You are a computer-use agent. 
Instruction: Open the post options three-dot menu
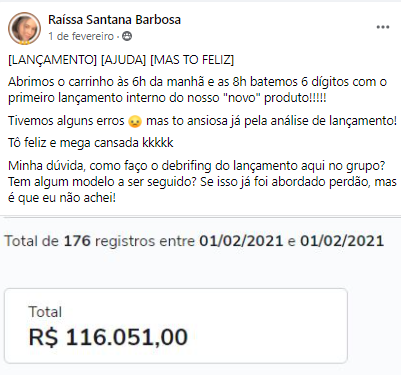[x=383, y=27]
